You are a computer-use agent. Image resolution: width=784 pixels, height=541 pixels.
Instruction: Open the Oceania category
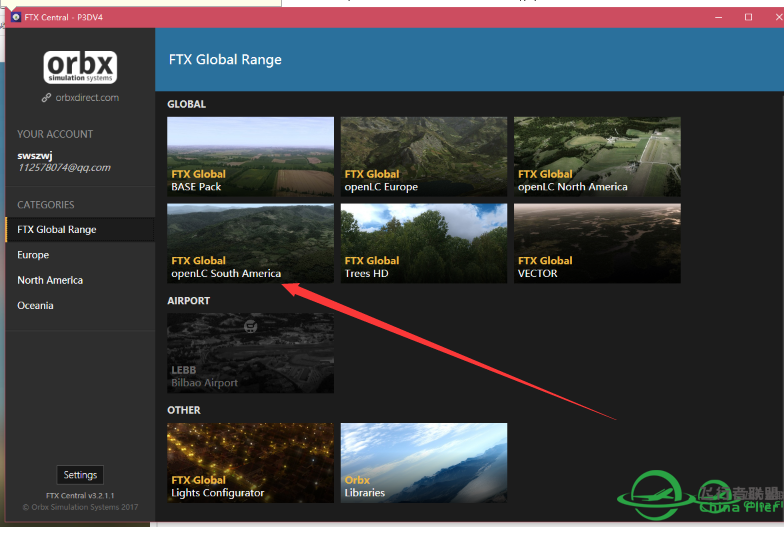tap(35, 306)
